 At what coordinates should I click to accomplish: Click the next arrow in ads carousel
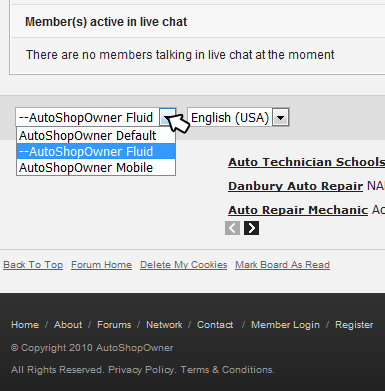tap(251, 228)
